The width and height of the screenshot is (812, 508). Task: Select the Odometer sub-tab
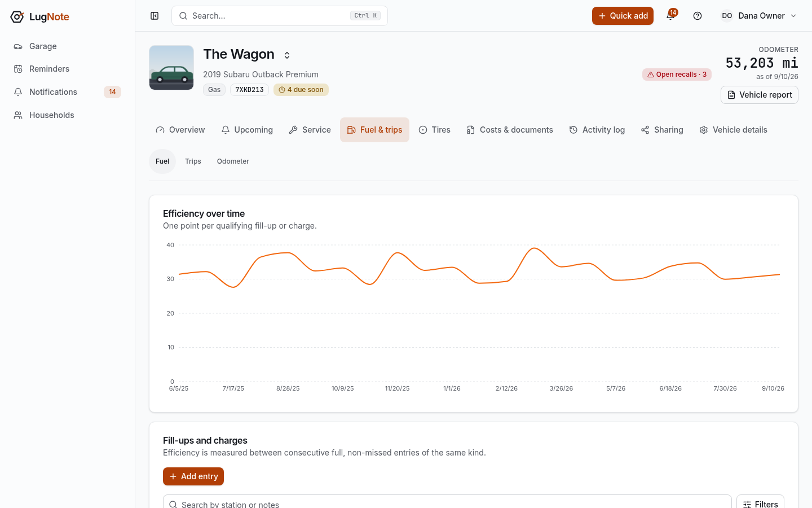point(233,161)
